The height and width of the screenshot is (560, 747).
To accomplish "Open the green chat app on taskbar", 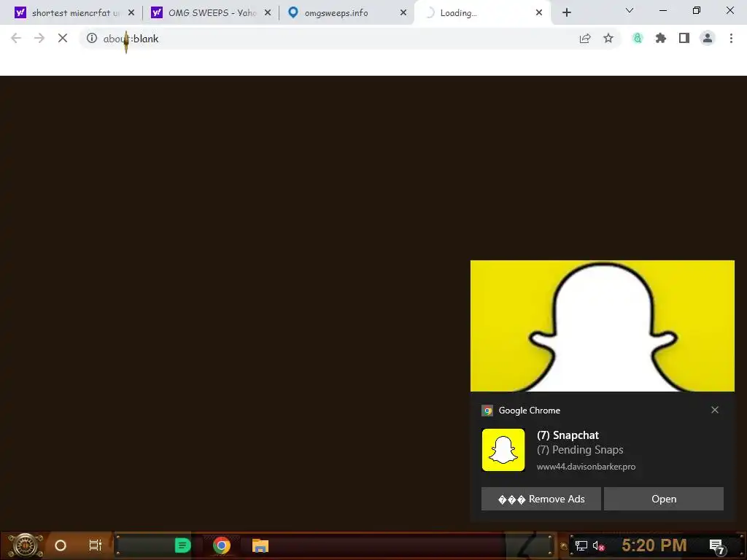I will (182, 545).
